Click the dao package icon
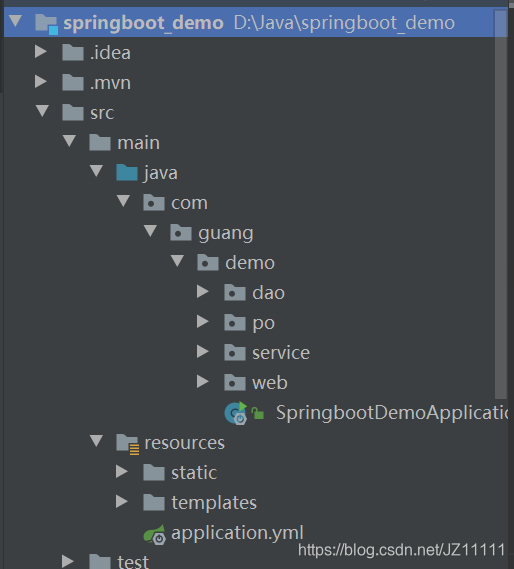 coord(235,293)
